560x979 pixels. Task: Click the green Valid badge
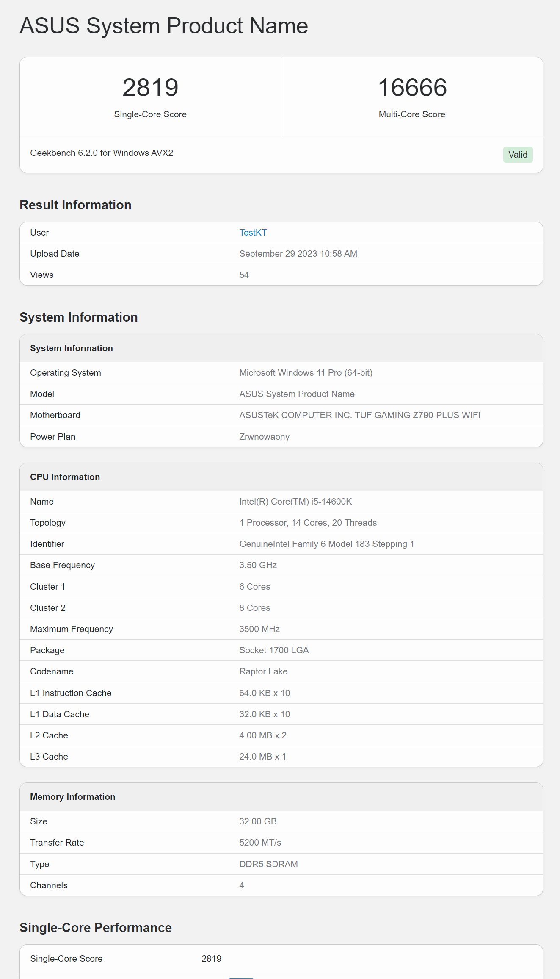[517, 155]
